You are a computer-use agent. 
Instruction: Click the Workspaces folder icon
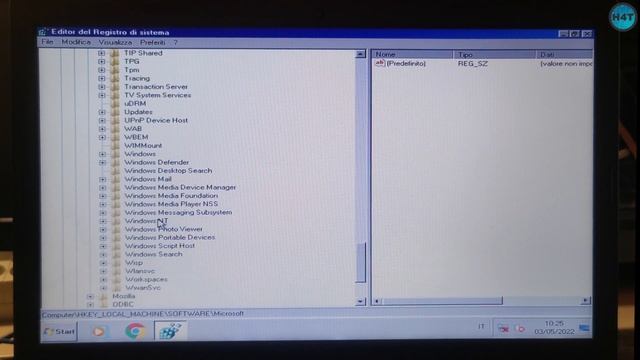[x=117, y=280]
